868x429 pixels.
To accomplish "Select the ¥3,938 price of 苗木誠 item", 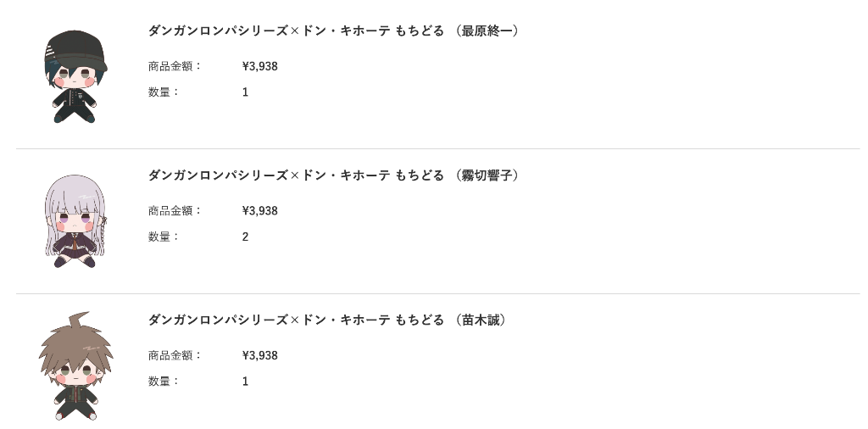I will [259, 355].
